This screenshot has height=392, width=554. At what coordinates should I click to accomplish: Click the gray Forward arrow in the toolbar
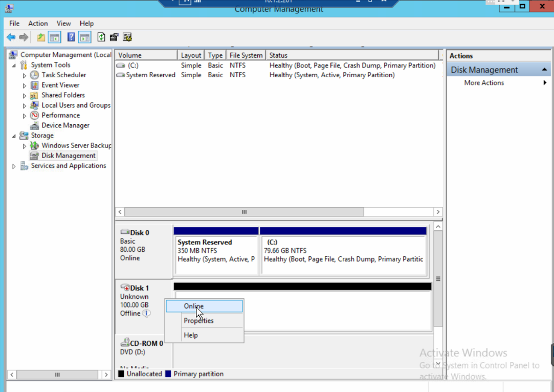[24, 37]
